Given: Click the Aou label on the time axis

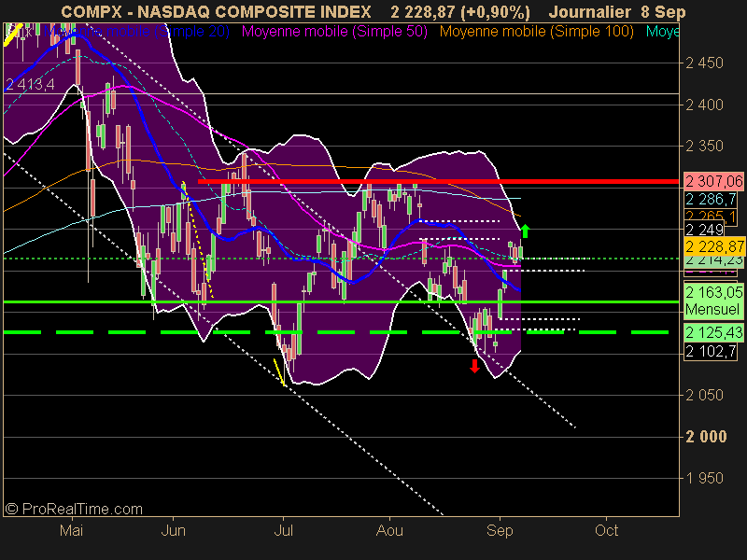Looking at the screenshot, I should click(389, 530).
